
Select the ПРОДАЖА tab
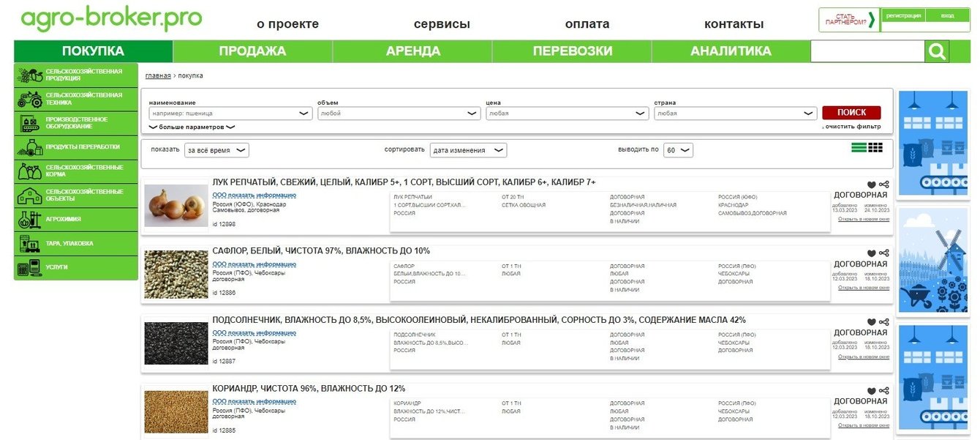pos(252,51)
